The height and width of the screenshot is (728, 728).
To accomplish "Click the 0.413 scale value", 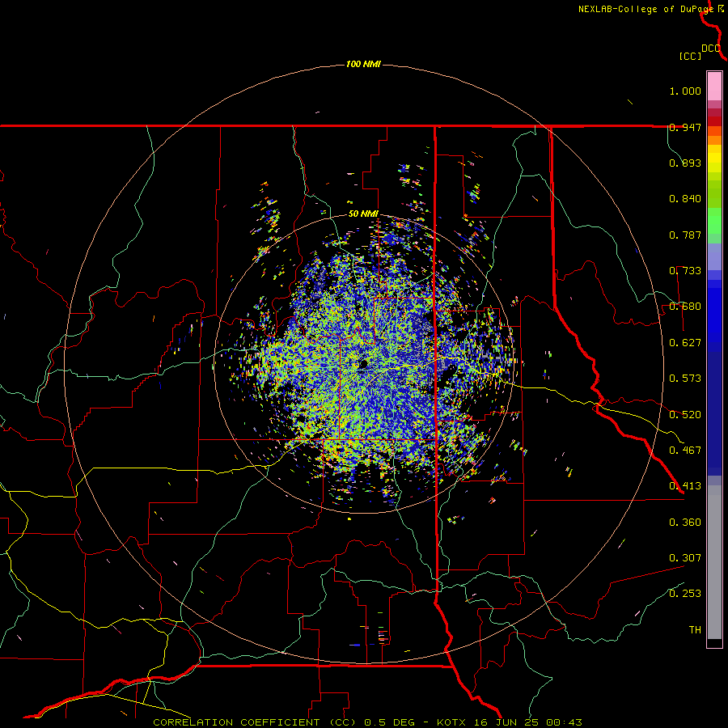I will (685, 486).
